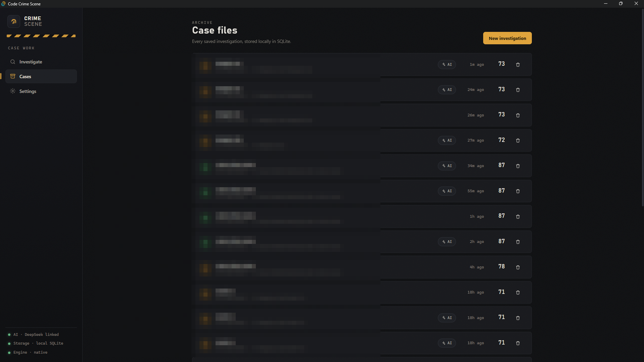This screenshot has height=362, width=644.
Task: Delete the case from 55m ago
Action: click(518, 191)
